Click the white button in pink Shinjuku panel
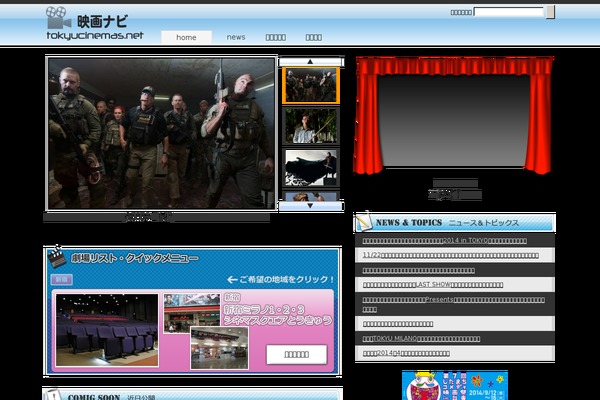 (x=297, y=354)
